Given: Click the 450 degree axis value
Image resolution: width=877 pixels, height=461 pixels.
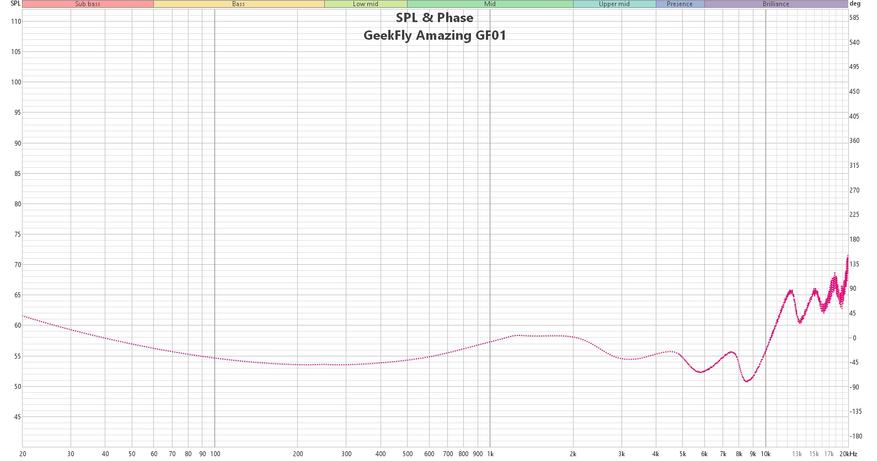Looking at the screenshot, I should (854, 92).
